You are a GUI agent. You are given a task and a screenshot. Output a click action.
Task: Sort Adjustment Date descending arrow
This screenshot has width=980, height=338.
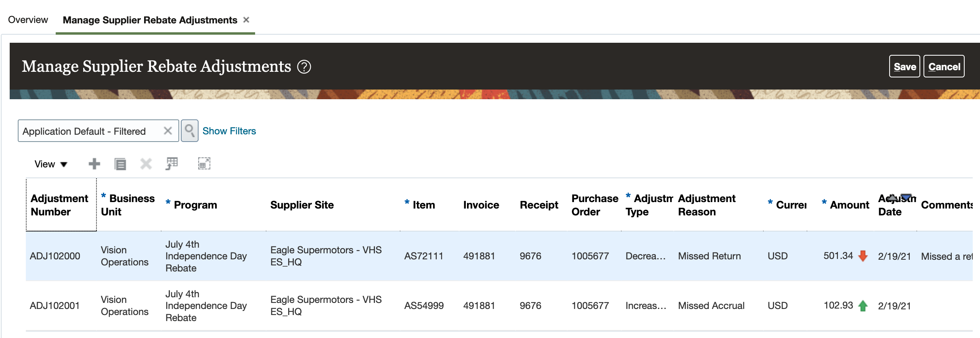(906, 197)
